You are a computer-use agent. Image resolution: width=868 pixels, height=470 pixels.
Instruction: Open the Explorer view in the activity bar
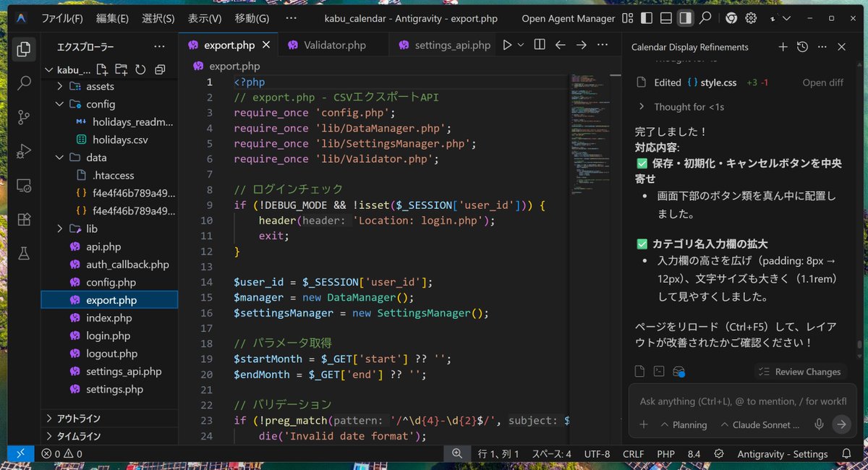24,49
